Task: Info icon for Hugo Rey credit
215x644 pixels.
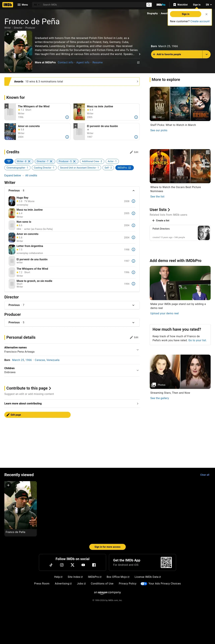Action: [x=133, y=201]
